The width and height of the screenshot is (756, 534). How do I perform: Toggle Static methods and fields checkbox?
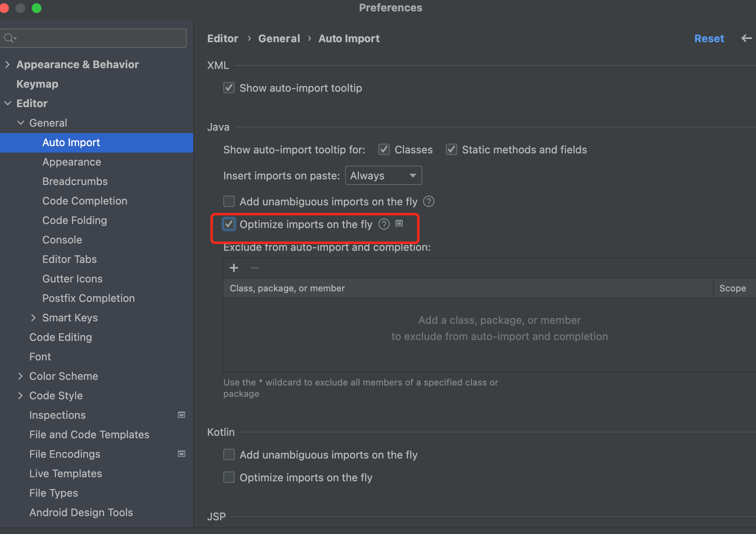[x=451, y=149]
